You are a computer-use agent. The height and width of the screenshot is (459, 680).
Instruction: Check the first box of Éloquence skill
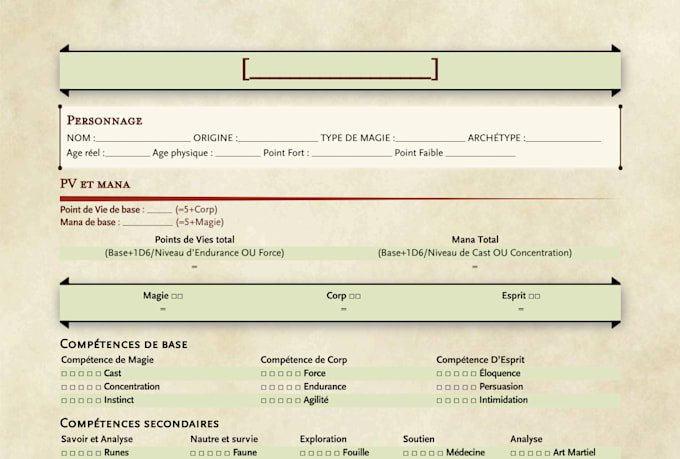click(x=440, y=374)
